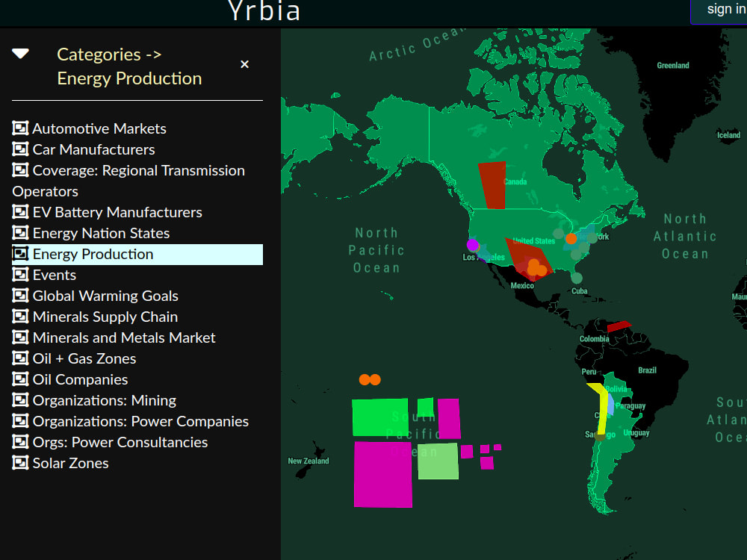Close the Energy Production panel
The width and height of the screenshot is (747, 560).
(x=244, y=64)
